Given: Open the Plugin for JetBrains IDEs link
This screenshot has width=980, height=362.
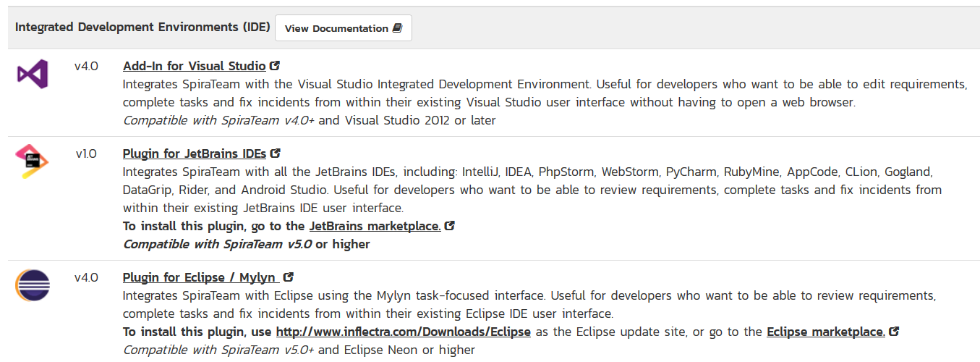Looking at the screenshot, I should 194,153.
